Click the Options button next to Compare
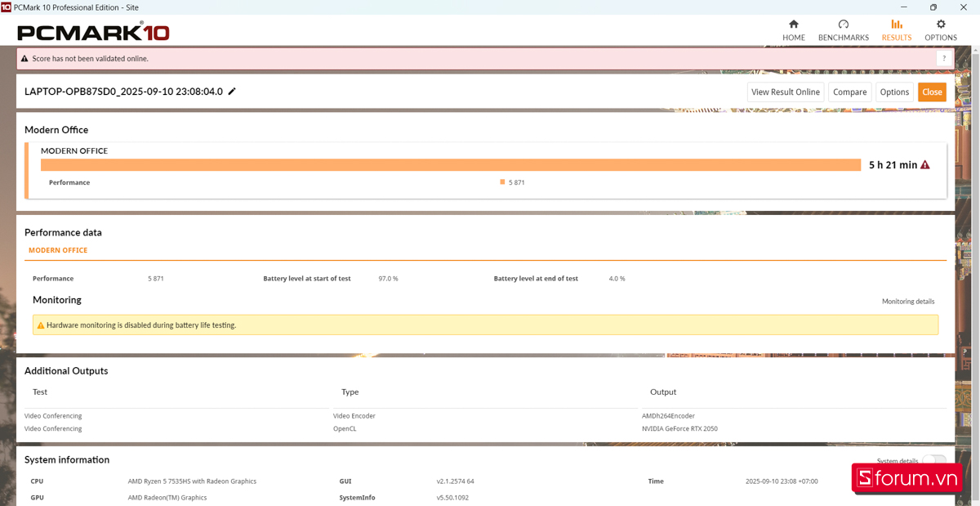This screenshot has height=506, width=980. click(895, 92)
